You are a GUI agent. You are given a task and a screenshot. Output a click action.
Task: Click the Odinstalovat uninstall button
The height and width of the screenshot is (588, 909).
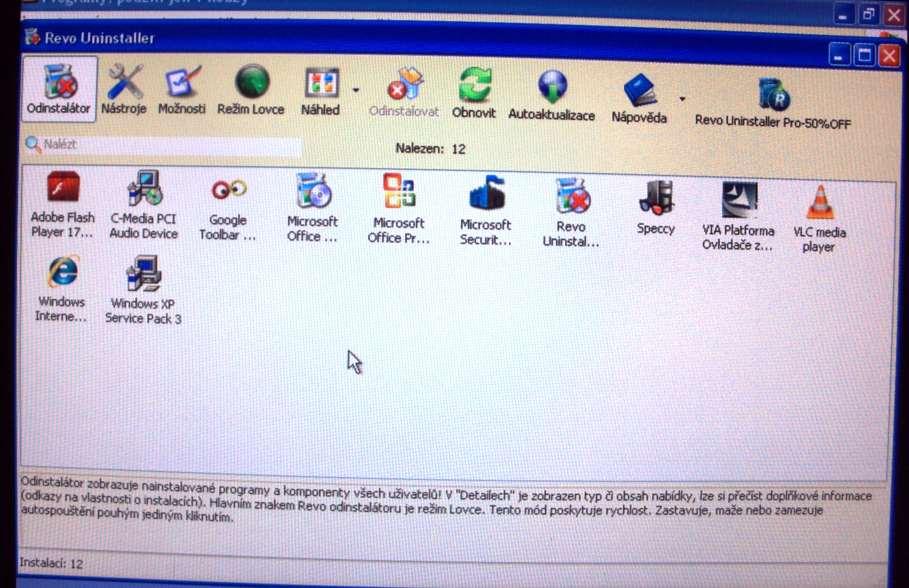(404, 92)
